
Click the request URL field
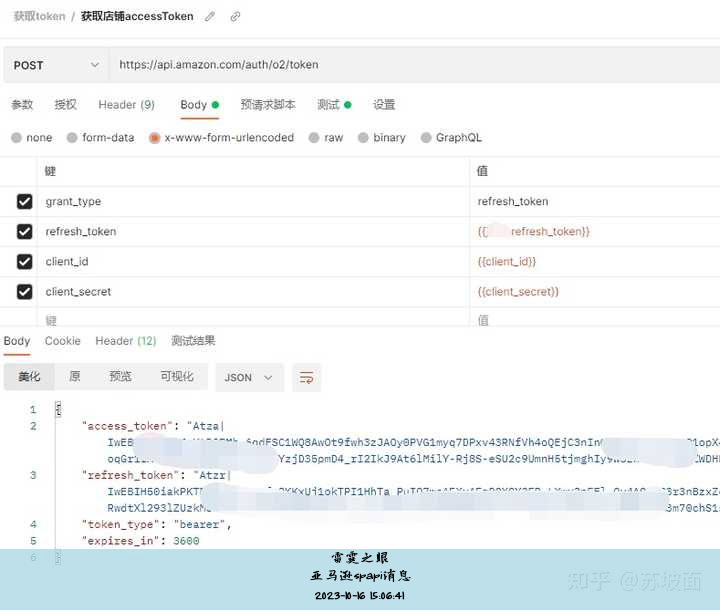click(414, 65)
